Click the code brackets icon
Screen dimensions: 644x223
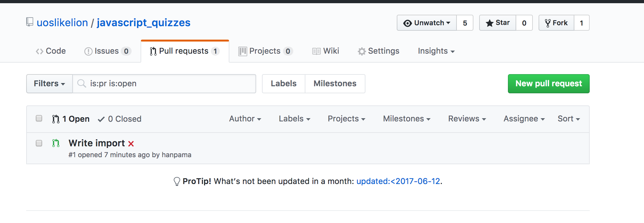click(x=39, y=51)
